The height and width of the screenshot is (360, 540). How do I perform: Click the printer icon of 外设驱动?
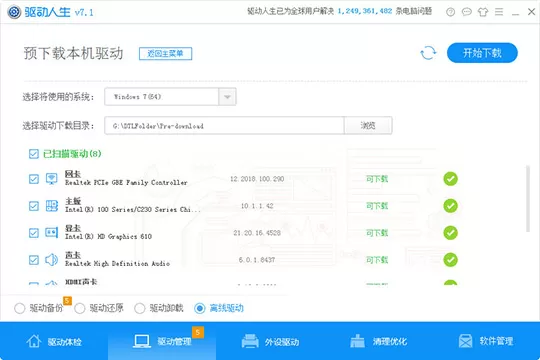tap(250, 341)
